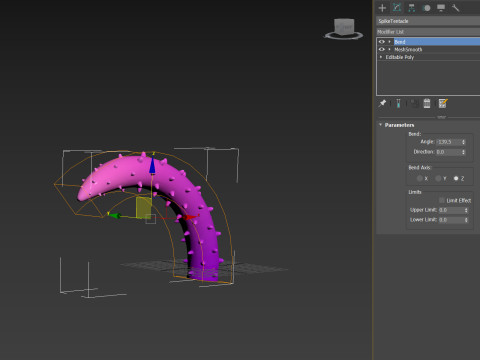Select X bend axis radio button
The height and width of the screenshot is (360, 480).
(420, 179)
